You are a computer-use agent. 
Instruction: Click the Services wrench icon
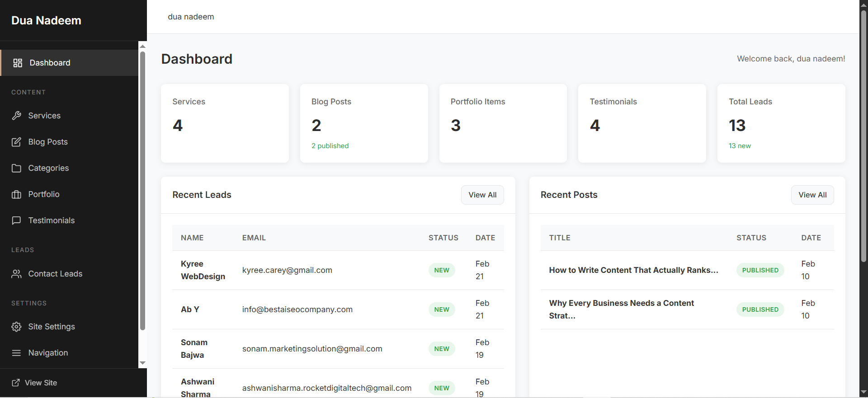coord(17,116)
